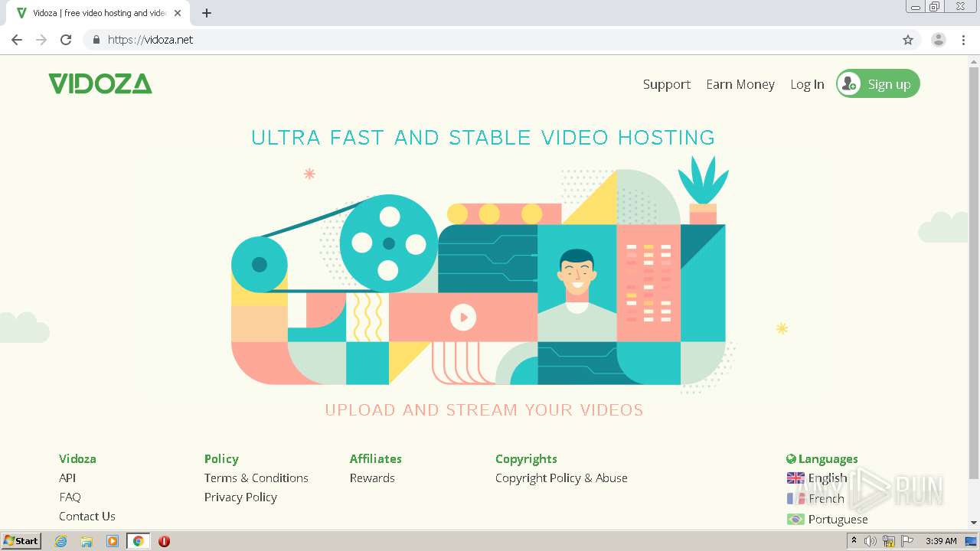Image resolution: width=980 pixels, height=551 pixels.
Task: Click the Brazilian flag icon
Action: click(795, 520)
